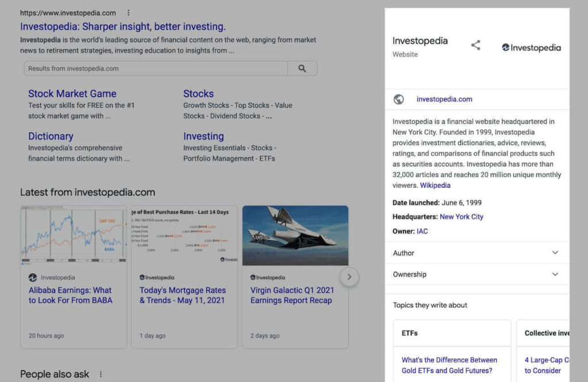Click the 'Latest from investopedia.com' heading
This screenshot has height=382, width=588.
pyautogui.click(x=87, y=193)
